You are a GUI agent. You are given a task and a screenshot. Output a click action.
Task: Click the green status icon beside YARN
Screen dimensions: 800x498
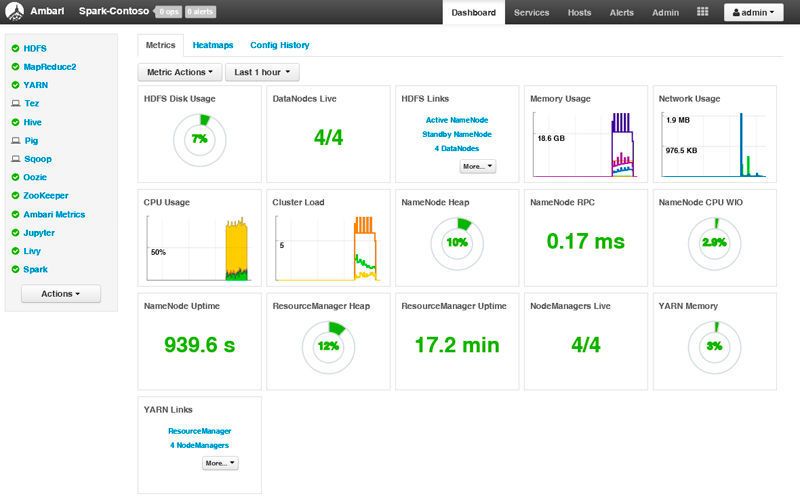pyautogui.click(x=15, y=85)
